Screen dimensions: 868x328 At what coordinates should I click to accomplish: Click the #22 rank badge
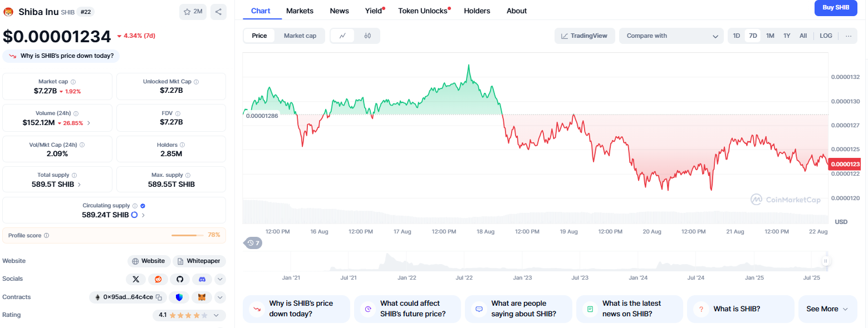(x=86, y=12)
